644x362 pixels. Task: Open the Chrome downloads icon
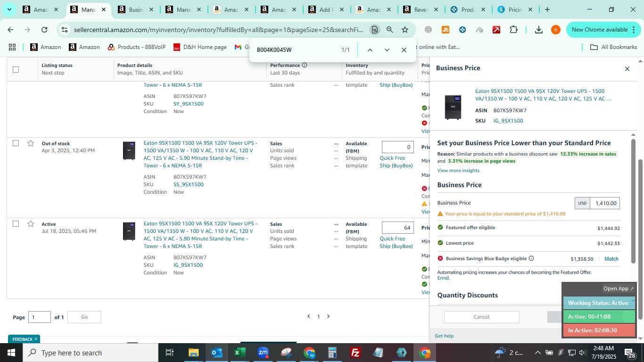(539, 30)
